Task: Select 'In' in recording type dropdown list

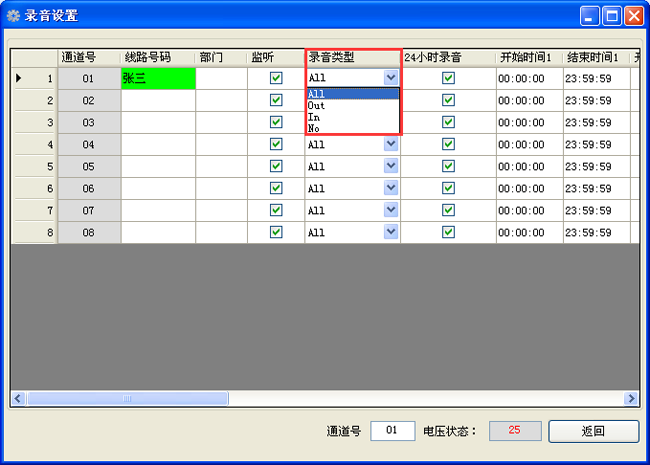Action: 314,117
